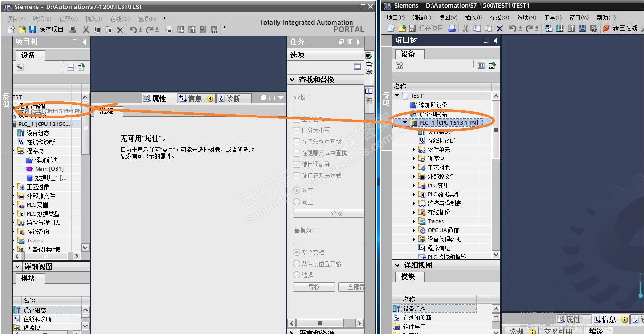This screenshot has height=334, width=644.
Task: Click start simulation icon in S7-1500 window
Action: point(583,28)
